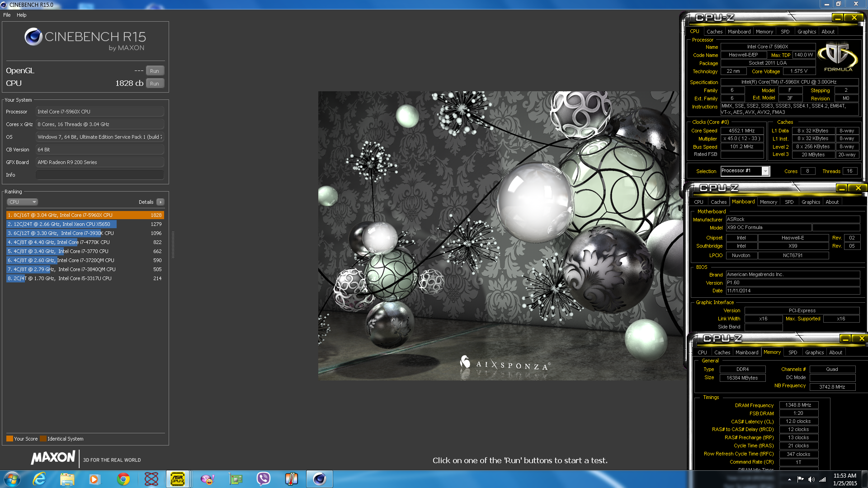Run the OpenGL benchmark
868x488 pixels.
pos(155,71)
